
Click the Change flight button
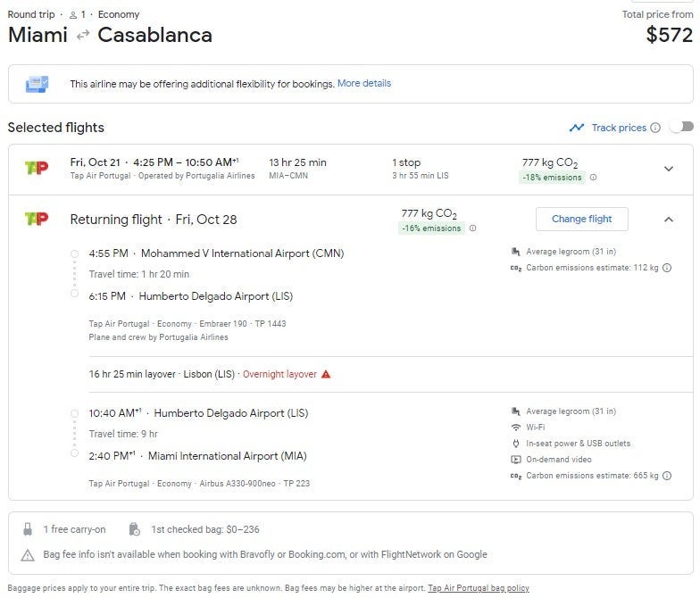(x=581, y=220)
